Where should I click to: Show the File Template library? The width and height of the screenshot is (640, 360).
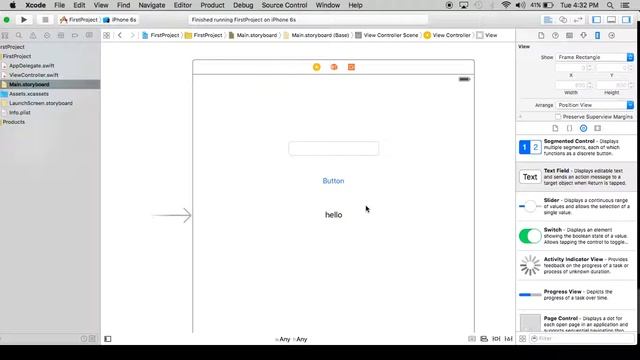(555, 128)
